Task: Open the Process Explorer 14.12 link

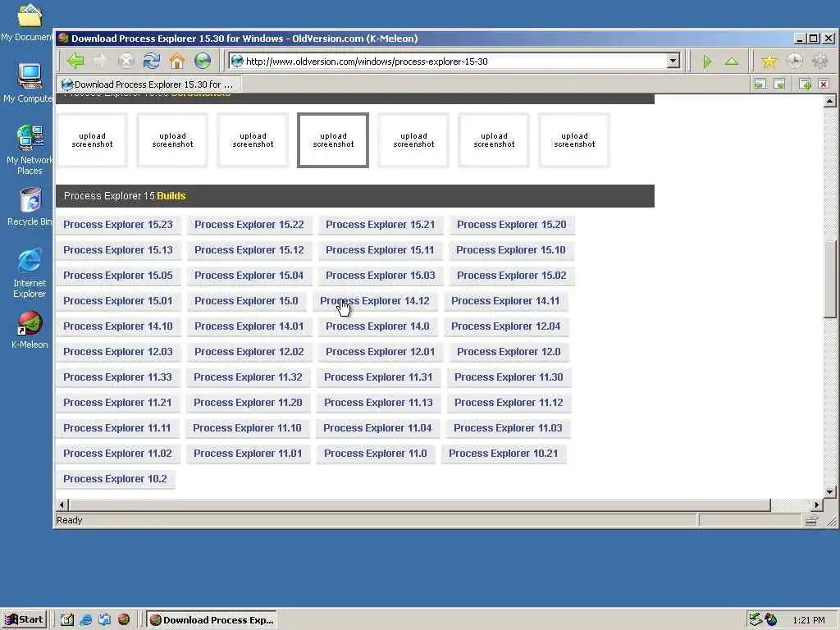Action: coord(374,300)
